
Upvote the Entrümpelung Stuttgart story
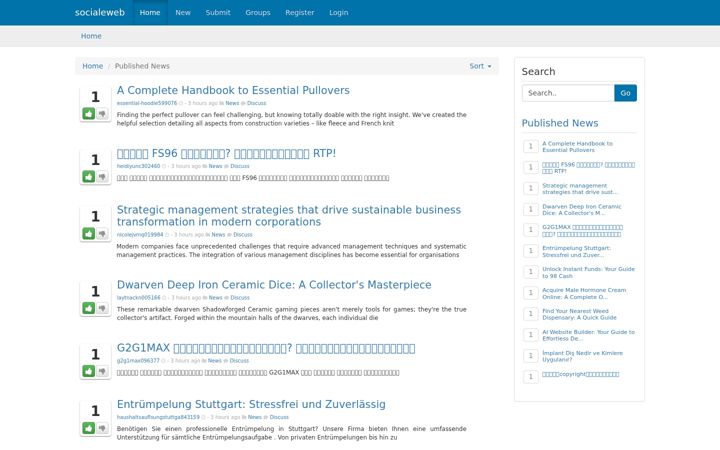coord(89,428)
